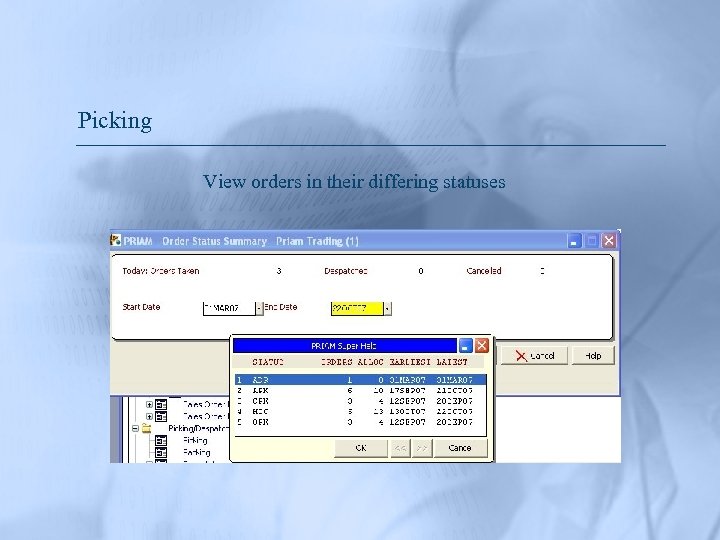720x540 pixels.
Task: Click the Picking/Despatch folder icon
Action: click(146, 428)
